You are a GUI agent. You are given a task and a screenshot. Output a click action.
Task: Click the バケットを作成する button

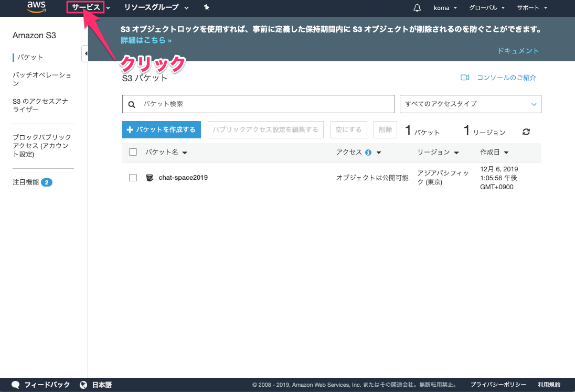162,129
